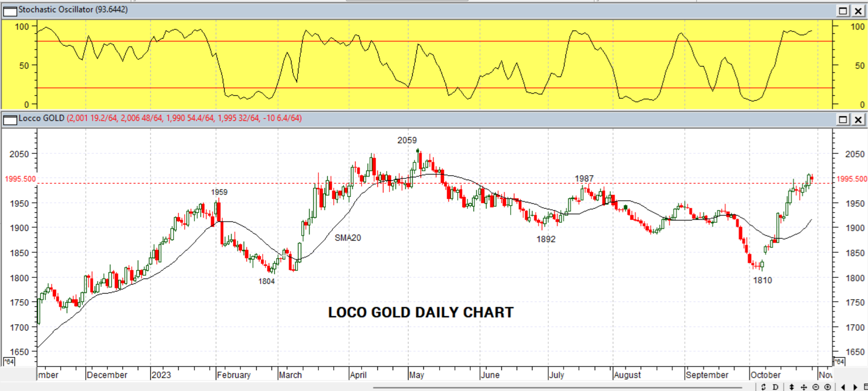
Task: Click the 1959 high annotation
Action: point(219,192)
